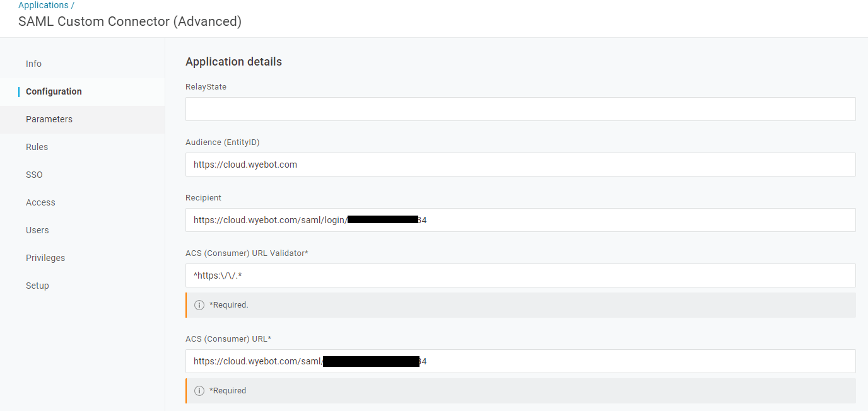The width and height of the screenshot is (868, 411).
Task: Click the RelayState field label
Action: click(206, 86)
